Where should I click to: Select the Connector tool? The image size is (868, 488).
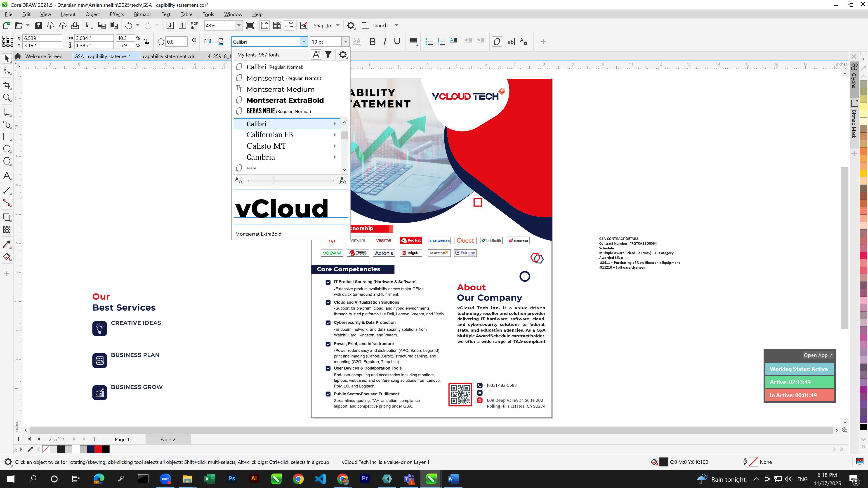pyautogui.click(x=7, y=203)
